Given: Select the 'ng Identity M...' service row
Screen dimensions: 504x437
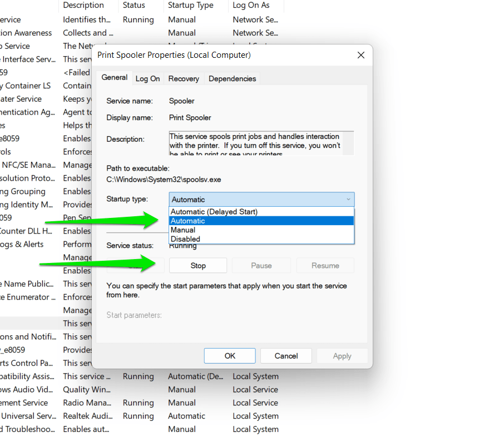Looking at the screenshot, I should [26, 205].
